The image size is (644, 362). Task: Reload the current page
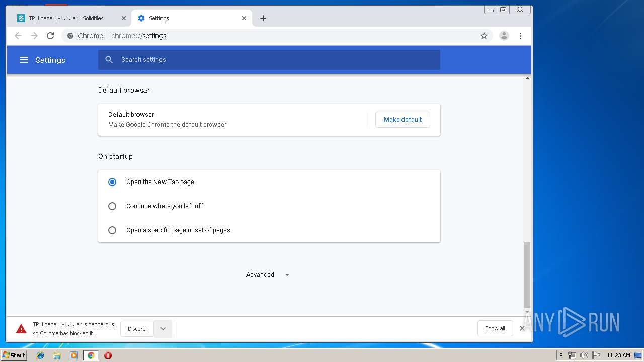(50, 36)
